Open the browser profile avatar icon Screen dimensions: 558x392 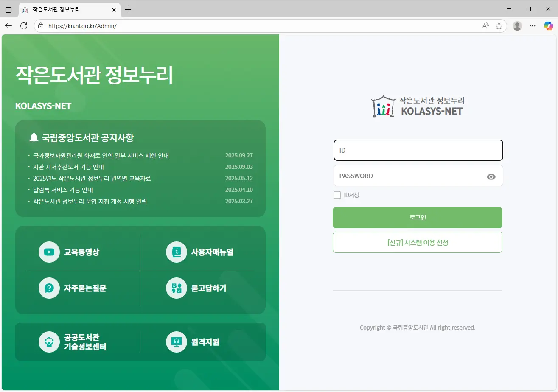(517, 26)
